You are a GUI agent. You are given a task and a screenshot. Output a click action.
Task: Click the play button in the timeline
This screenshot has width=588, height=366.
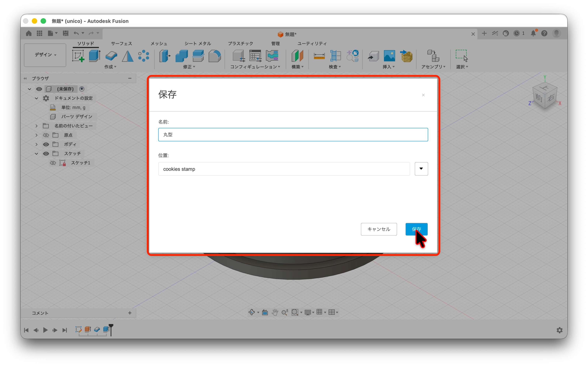pos(45,330)
